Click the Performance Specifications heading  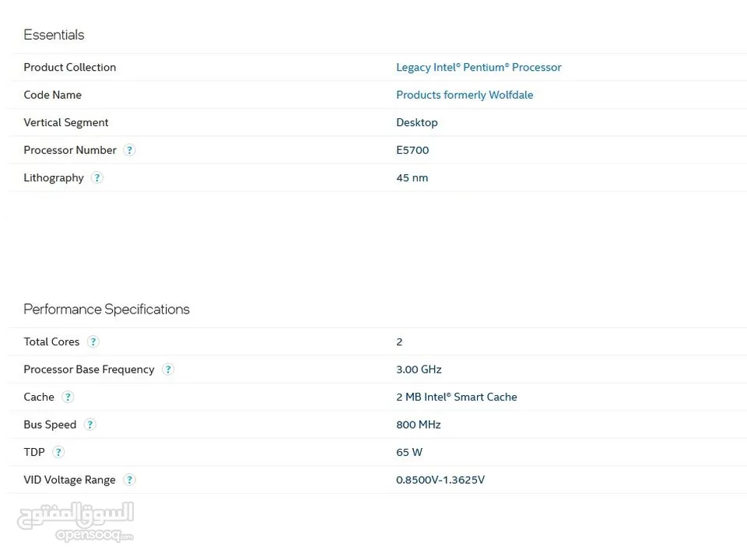[107, 310]
